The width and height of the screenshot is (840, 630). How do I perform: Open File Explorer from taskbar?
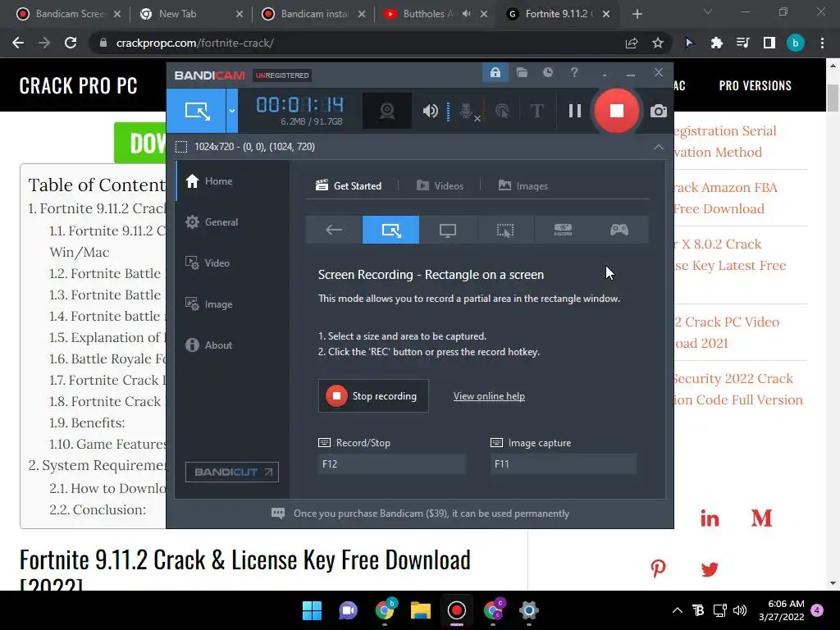coord(421,610)
